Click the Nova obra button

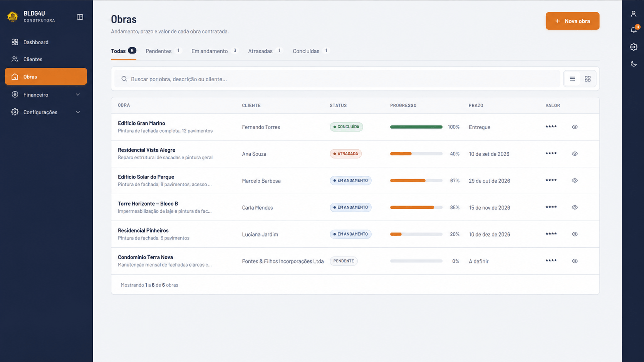pyautogui.click(x=572, y=21)
